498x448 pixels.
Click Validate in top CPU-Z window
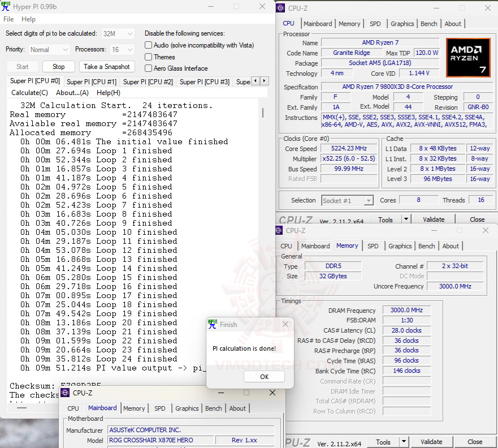434,219
